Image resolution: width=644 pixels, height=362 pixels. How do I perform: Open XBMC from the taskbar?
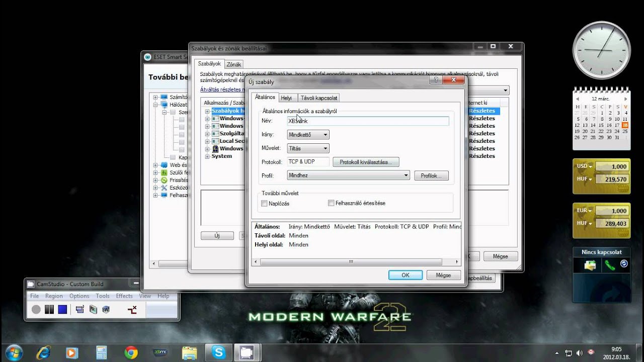(160, 352)
